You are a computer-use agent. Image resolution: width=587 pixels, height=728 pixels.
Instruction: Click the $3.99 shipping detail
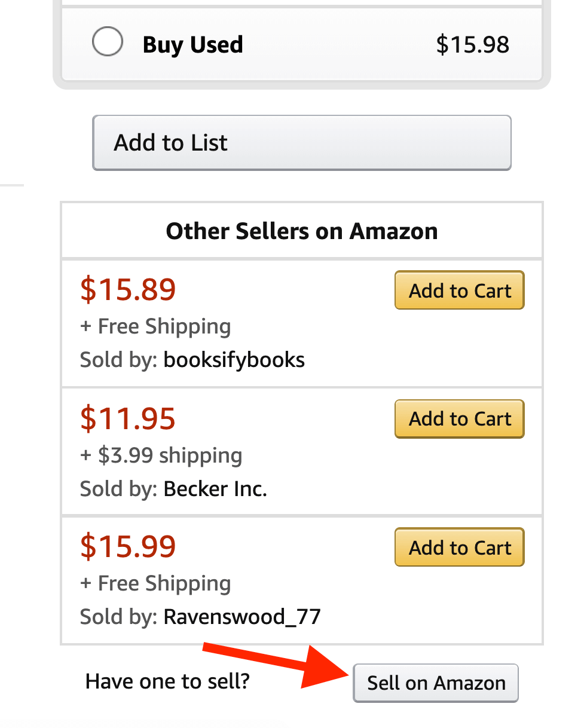click(160, 455)
